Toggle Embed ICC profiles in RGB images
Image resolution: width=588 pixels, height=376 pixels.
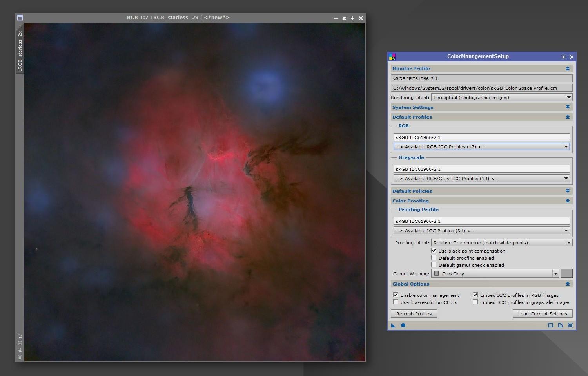(475, 295)
